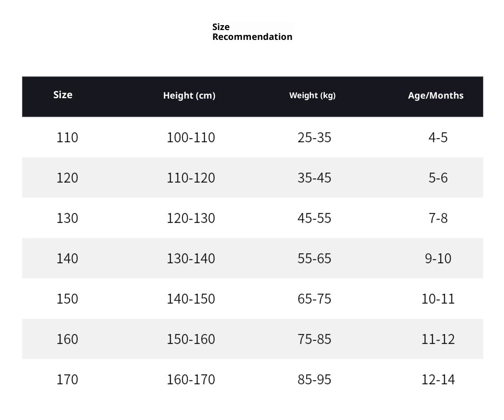
Task: Click the 25-35 weight cell
Action: [x=314, y=137]
